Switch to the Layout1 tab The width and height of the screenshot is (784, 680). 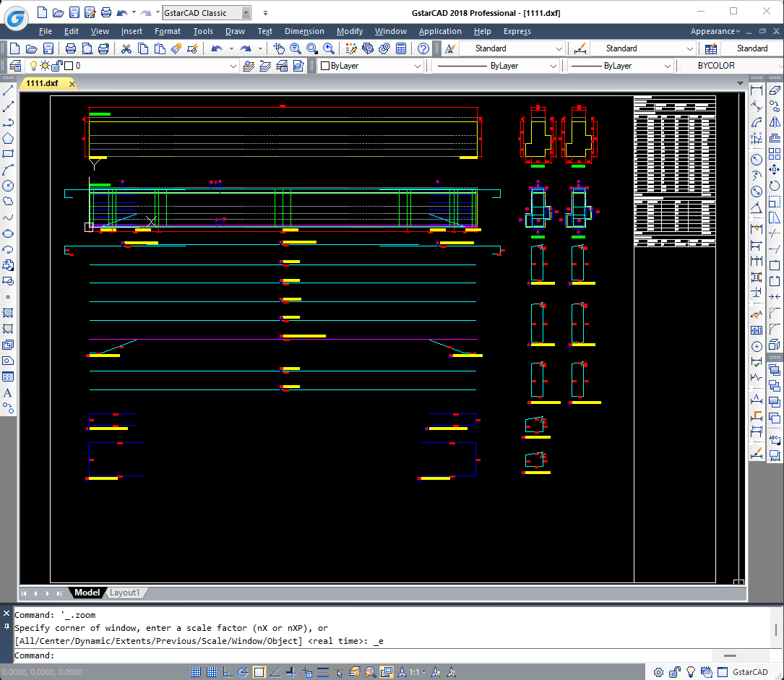pos(124,593)
